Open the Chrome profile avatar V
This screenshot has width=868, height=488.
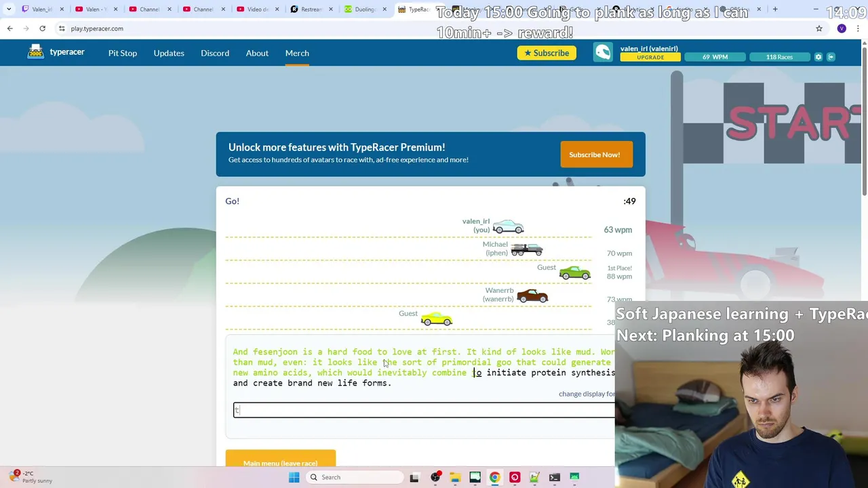tap(842, 28)
